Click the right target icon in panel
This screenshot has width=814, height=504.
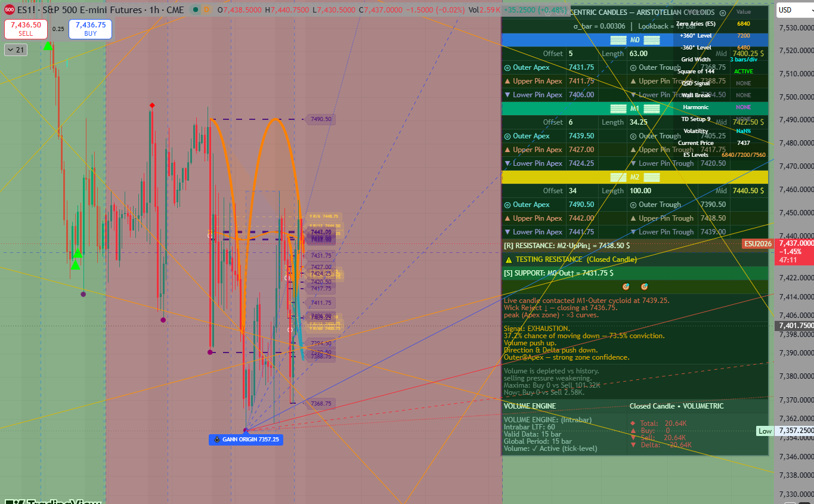pos(645,287)
